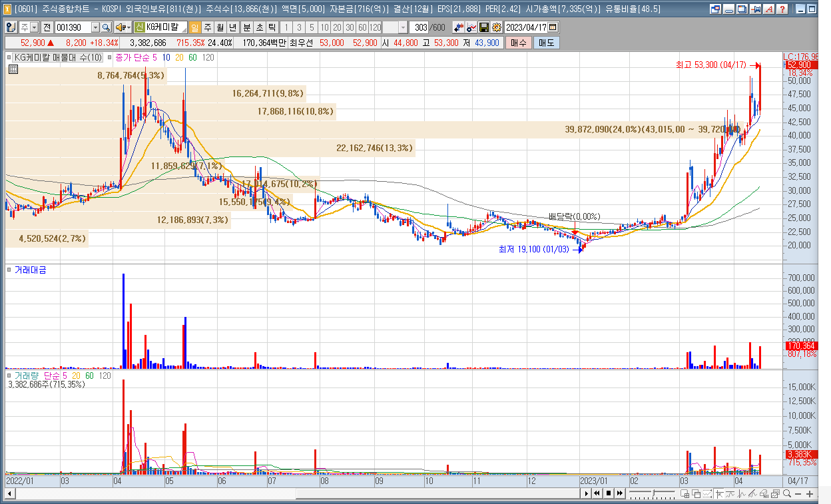
Task: Select the 5 interval button
Action: pos(311,27)
